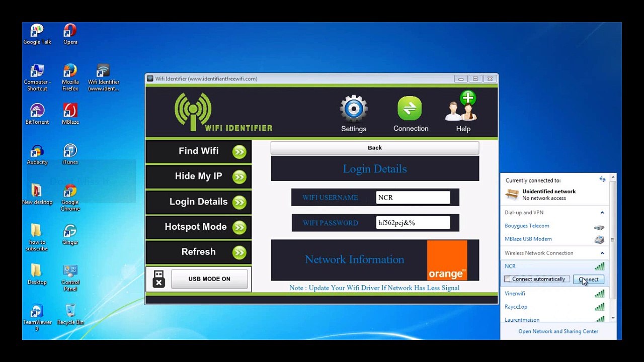Open Network and Sharing Center link
The width and height of the screenshot is (644, 362).
point(558,331)
